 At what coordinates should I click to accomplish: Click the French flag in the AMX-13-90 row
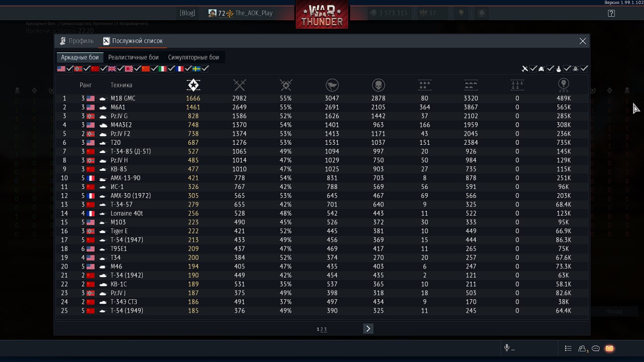coord(91,178)
